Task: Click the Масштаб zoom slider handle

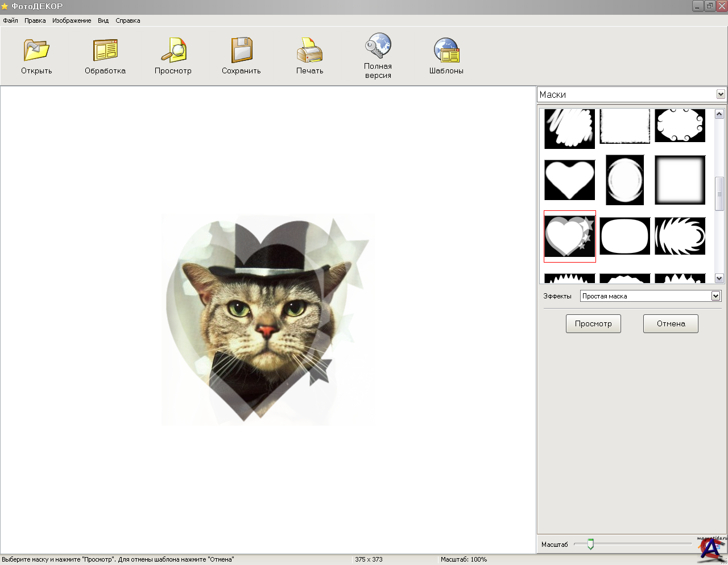Action: click(590, 544)
